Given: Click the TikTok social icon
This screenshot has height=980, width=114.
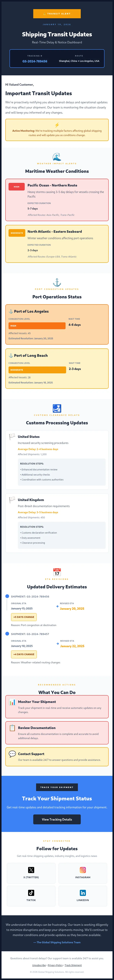Looking at the screenshot, I should 32,893.
